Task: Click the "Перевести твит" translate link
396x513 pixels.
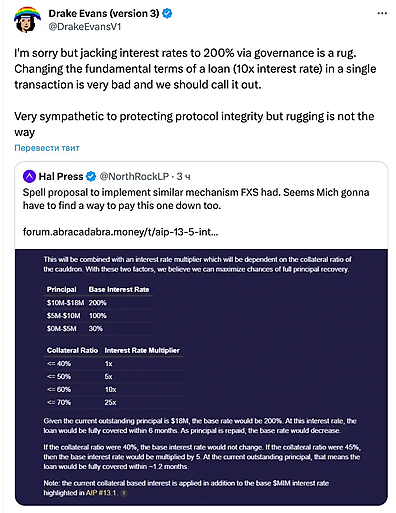Action: click(x=47, y=148)
